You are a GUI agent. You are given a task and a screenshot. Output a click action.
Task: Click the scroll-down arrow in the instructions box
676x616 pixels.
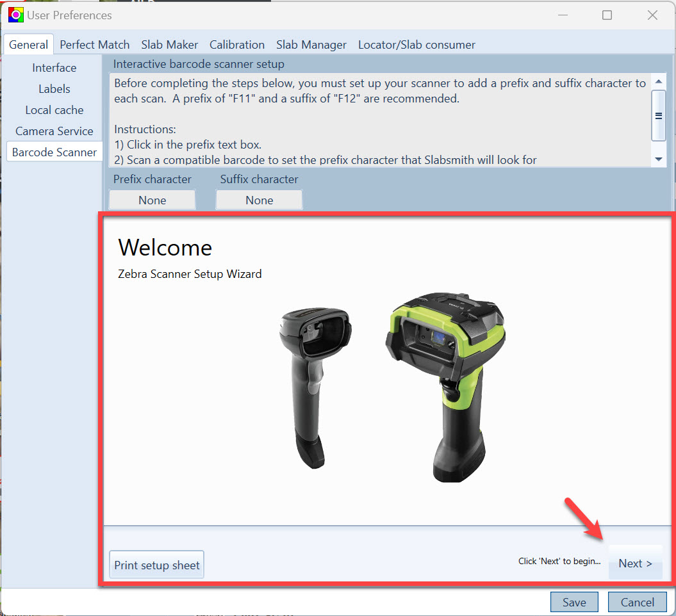coord(658,159)
